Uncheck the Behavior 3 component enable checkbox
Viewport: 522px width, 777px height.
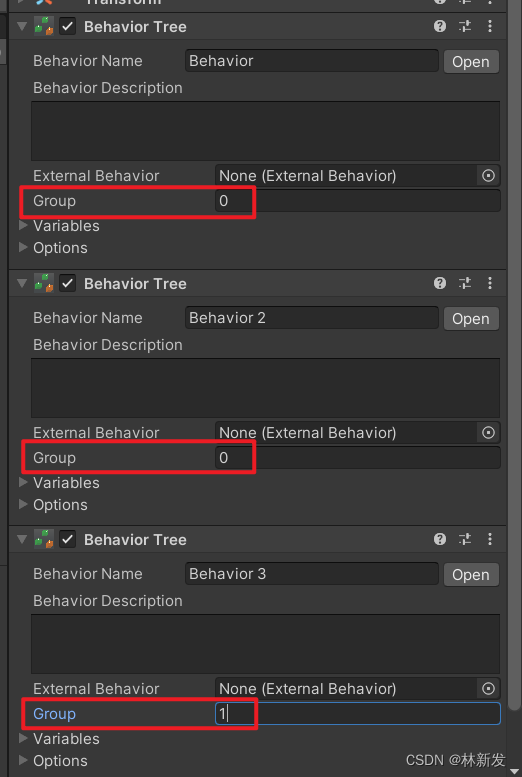pyautogui.click(x=67, y=539)
